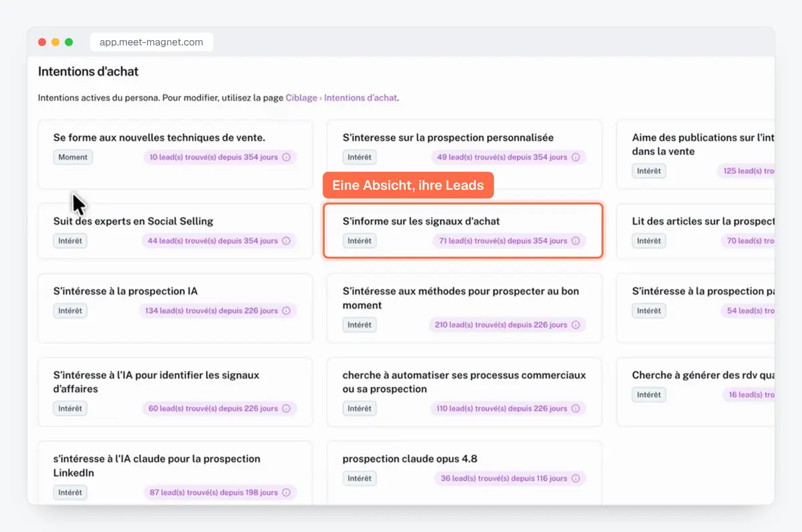Click info icon beside 134 lead(s) trouvé(s)
The width and height of the screenshot is (802, 532).
(286, 311)
